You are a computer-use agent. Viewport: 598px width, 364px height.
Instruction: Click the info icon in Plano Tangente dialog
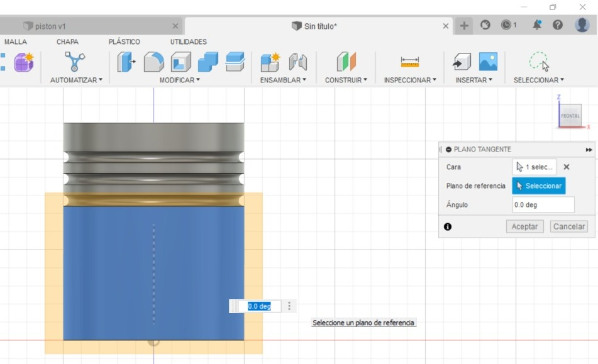pos(448,227)
